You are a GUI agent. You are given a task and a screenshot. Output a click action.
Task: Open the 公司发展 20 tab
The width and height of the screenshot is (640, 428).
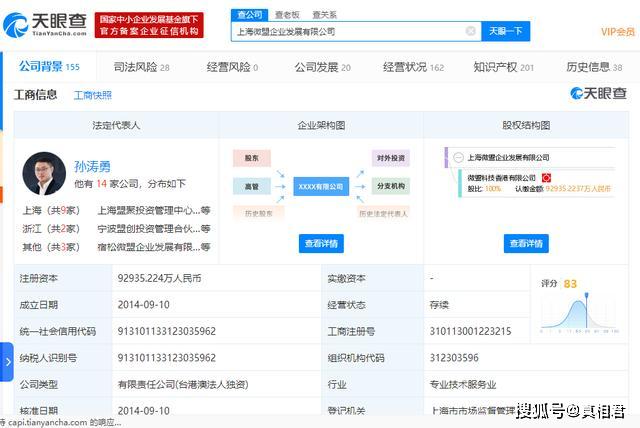[322, 67]
